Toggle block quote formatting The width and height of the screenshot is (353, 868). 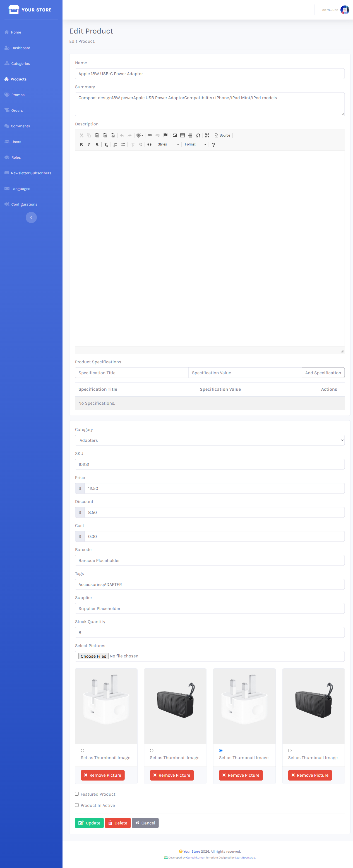pos(149,145)
